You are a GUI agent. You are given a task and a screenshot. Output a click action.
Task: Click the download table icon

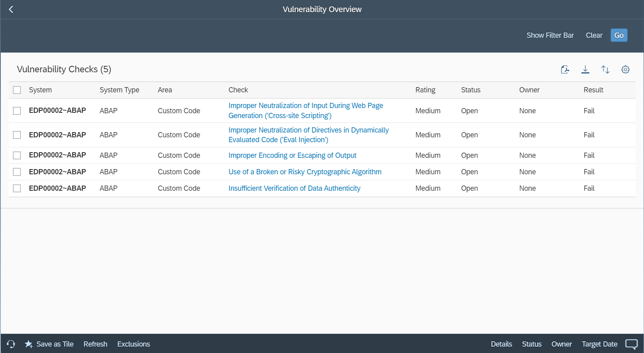585,69
